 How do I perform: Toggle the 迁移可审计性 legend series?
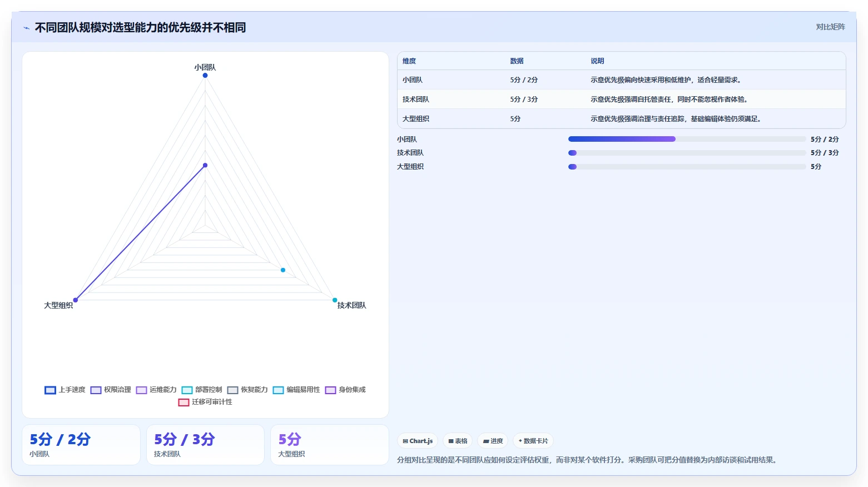(x=205, y=402)
